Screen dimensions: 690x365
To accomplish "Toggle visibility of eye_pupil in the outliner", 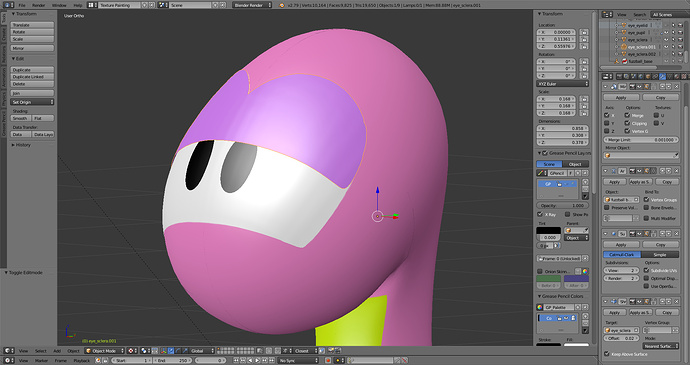I will pyautogui.click(x=666, y=33).
